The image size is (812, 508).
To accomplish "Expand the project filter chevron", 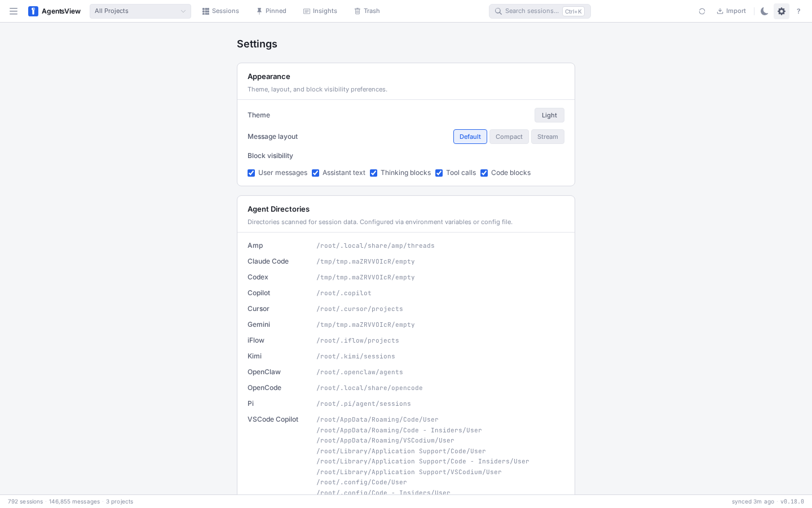I will [x=183, y=11].
